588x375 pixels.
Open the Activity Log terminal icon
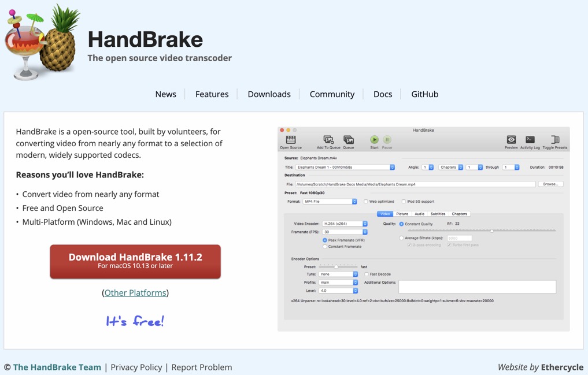coord(530,140)
